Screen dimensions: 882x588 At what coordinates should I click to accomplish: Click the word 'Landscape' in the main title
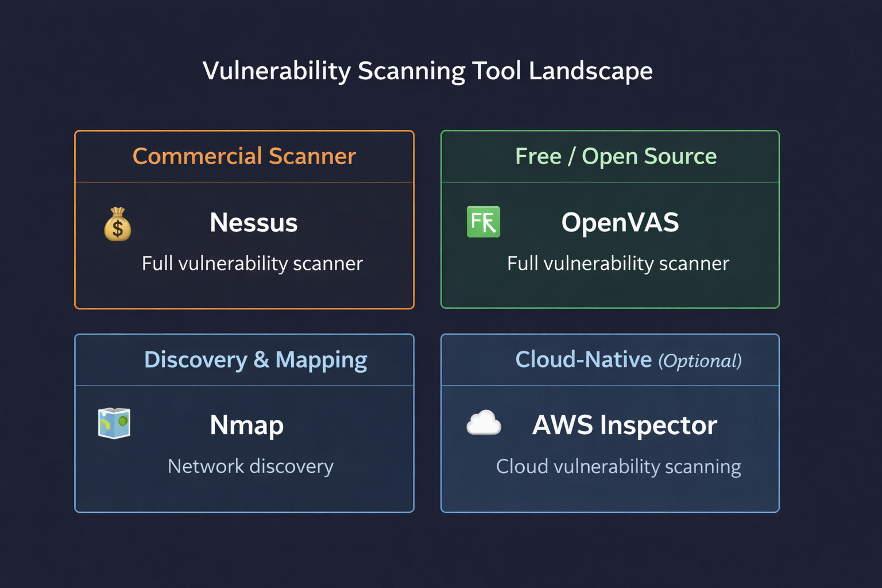(590, 71)
